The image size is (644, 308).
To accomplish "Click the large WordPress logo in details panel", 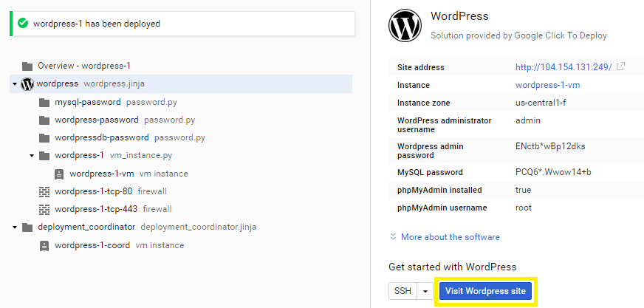I will [405, 25].
